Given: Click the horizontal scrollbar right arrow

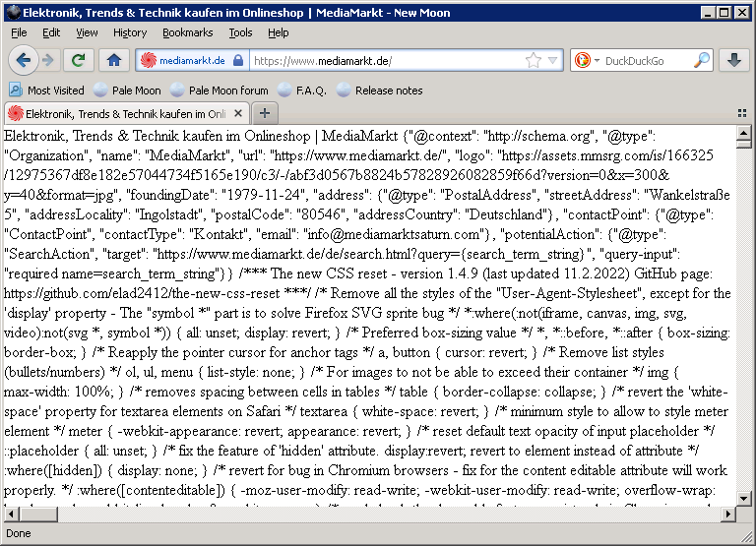Looking at the screenshot, I should [x=728, y=515].
